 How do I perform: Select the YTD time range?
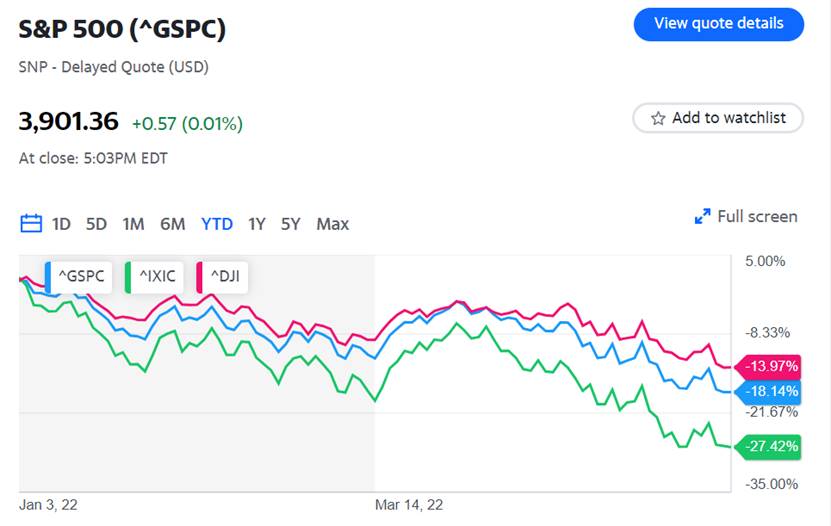coord(217,224)
